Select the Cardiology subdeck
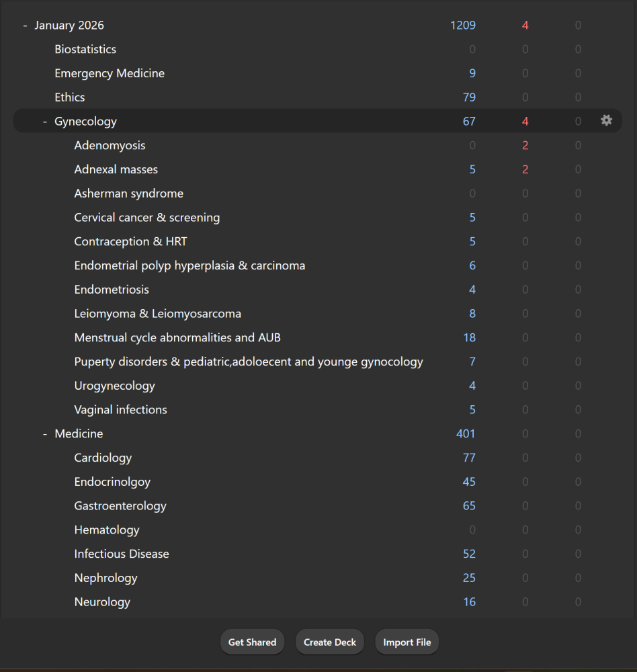Viewport: 637px width, 672px height. pyautogui.click(x=103, y=458)
